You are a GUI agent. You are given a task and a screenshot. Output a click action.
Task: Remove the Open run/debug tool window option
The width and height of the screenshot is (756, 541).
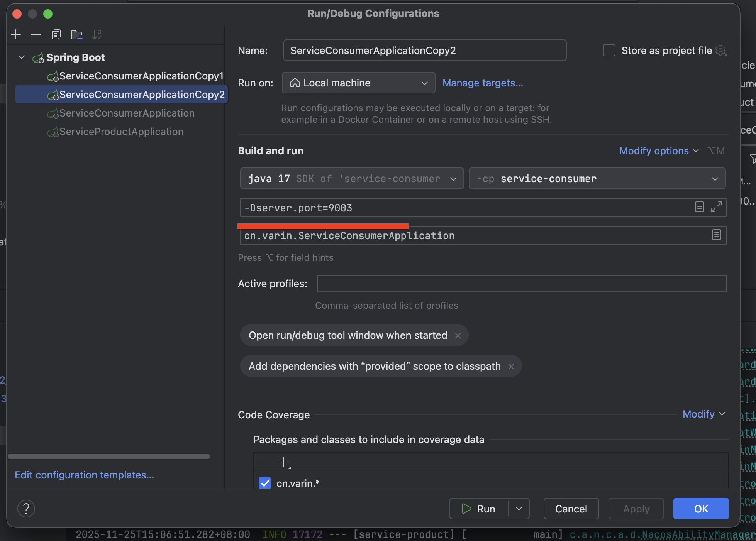tap(458, 336)
